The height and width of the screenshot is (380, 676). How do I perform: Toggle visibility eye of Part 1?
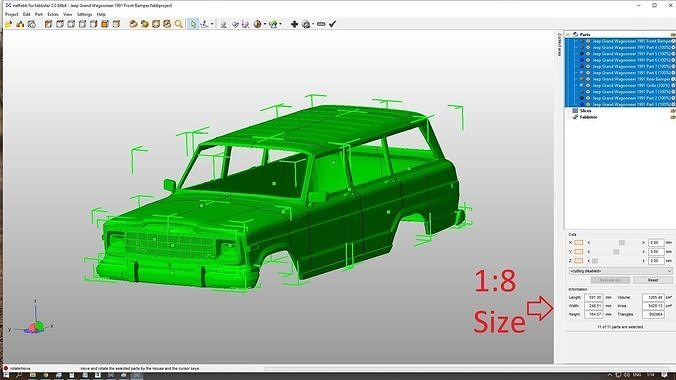588,91
